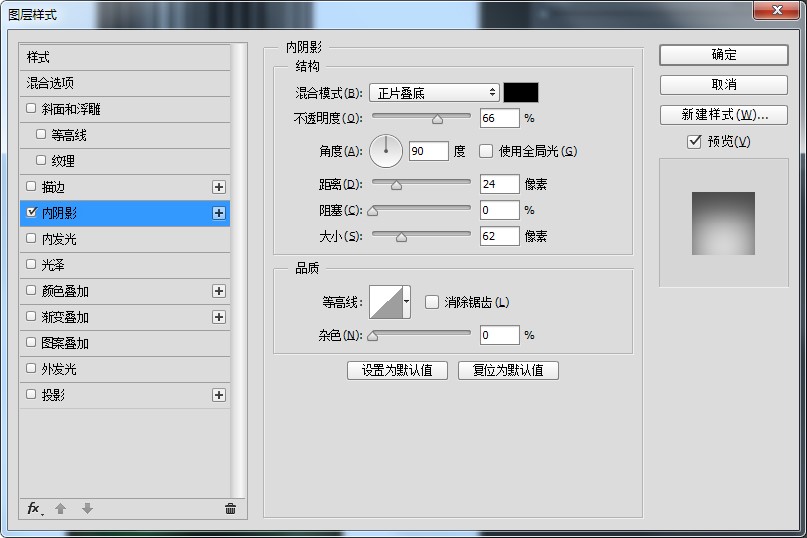Move effect down with arrow icon
Viewport: 807px width, 538px height.
[x=87, y=509]
